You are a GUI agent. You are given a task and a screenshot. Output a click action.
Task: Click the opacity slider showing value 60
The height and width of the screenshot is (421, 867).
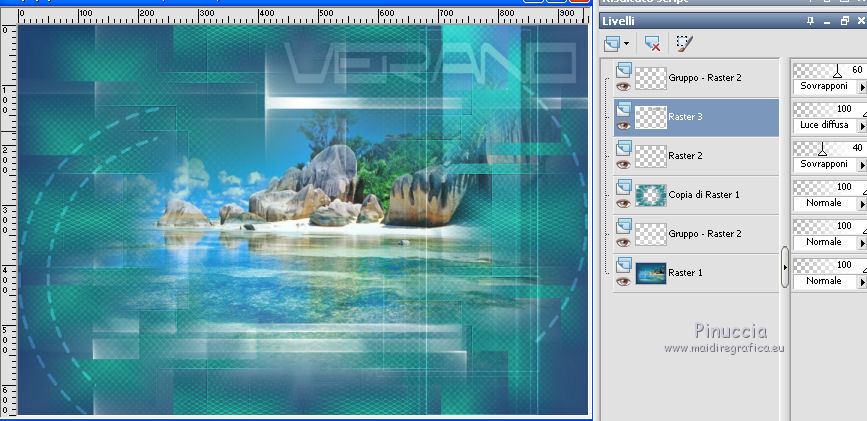(x=829, y=70)
